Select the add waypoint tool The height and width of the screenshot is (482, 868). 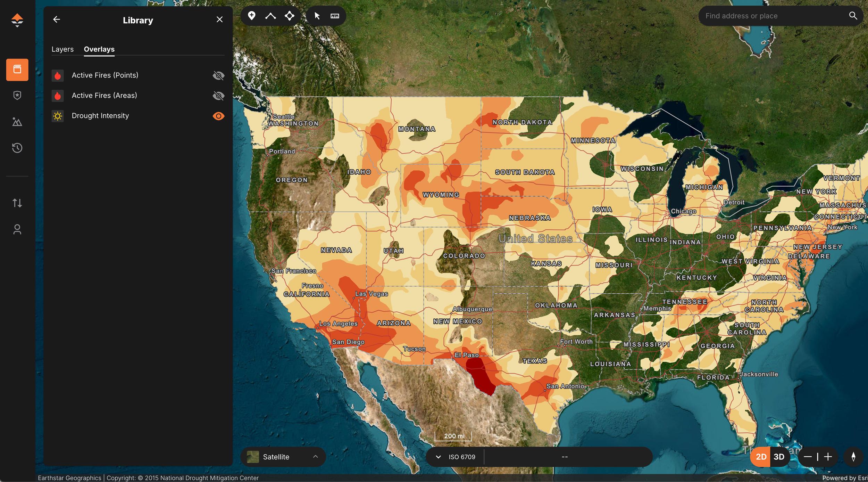pos(251,15)
